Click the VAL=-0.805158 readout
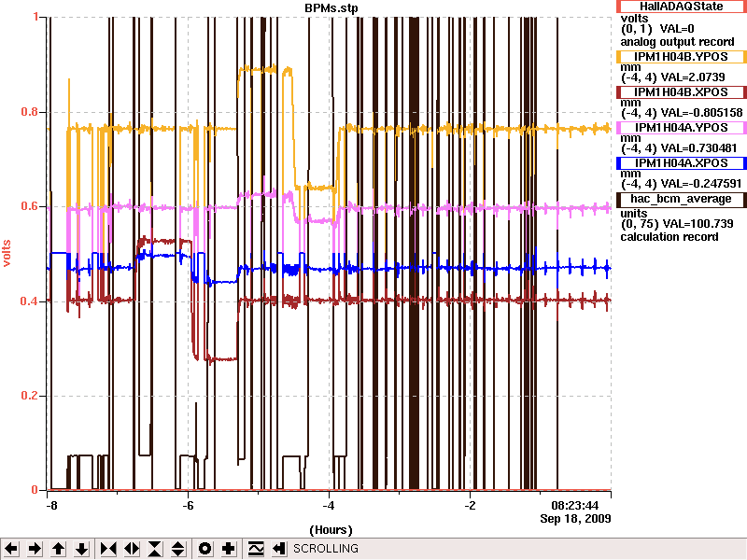747x560 pixels. (701, 113)
